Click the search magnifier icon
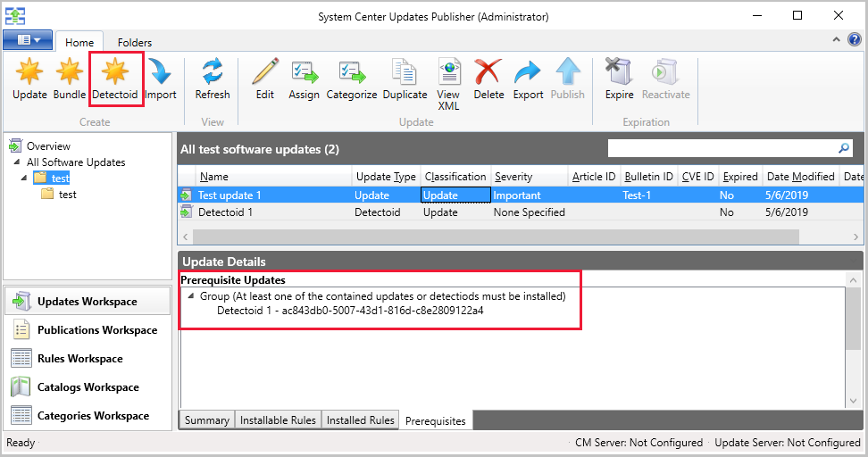868x457 pixels. pyautogui.click(x=844, y=148)
